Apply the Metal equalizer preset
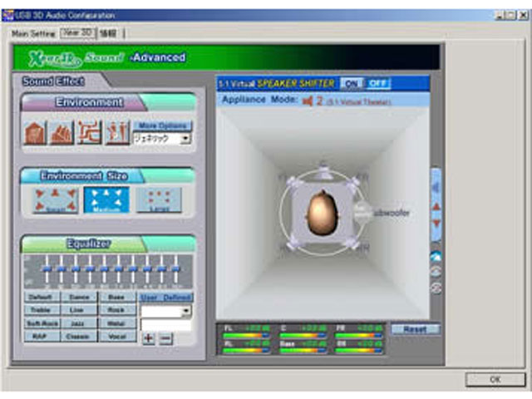This screenshot has width=532, height=399. point(117,323)
